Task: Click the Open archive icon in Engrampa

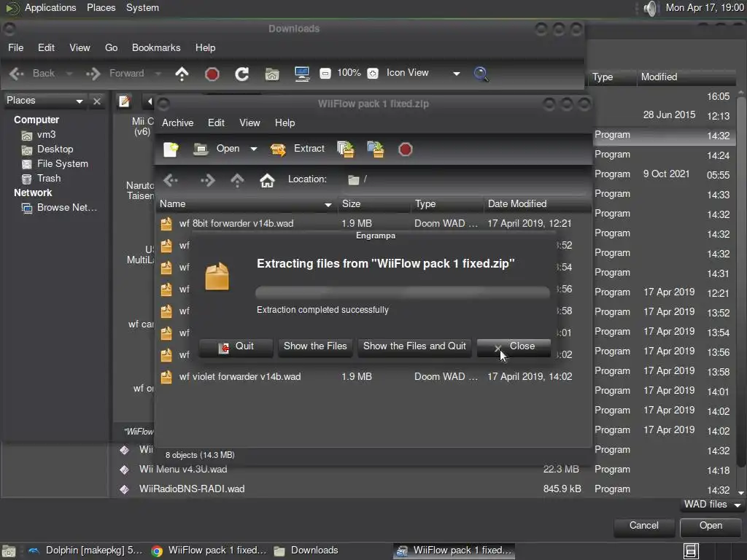Action: [x=201, y=149]
